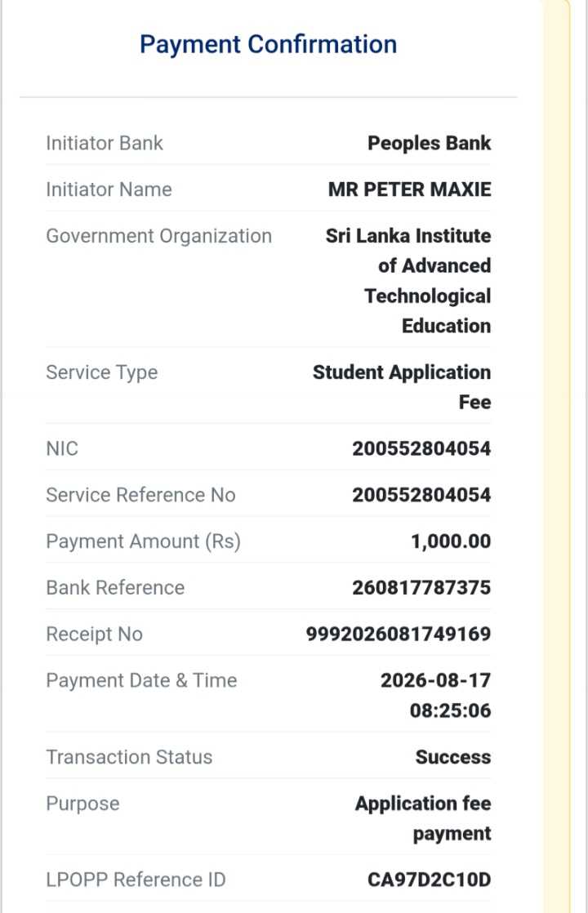588x913 pixels.
Task: Click the Transaction Status label
Action: point(129,757)
